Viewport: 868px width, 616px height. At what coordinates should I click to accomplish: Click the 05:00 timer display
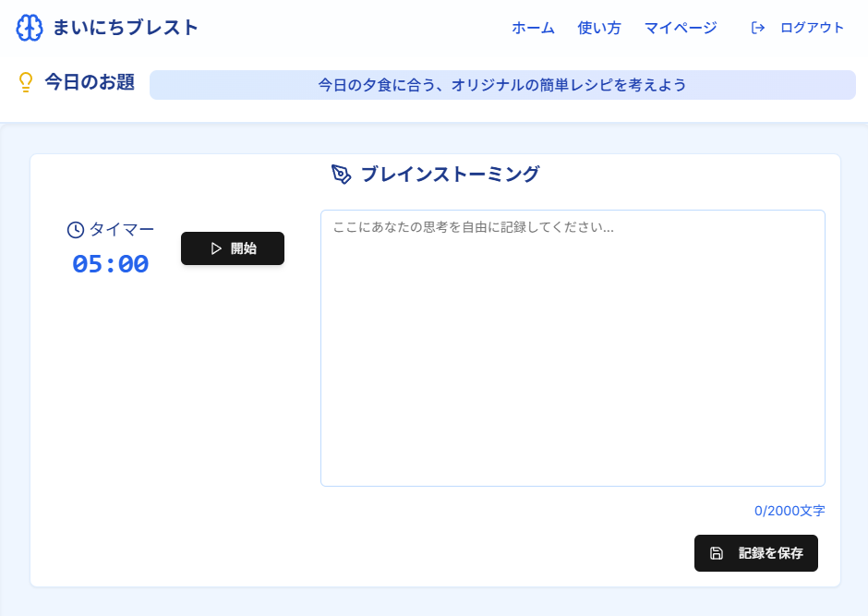pos(111,264)
